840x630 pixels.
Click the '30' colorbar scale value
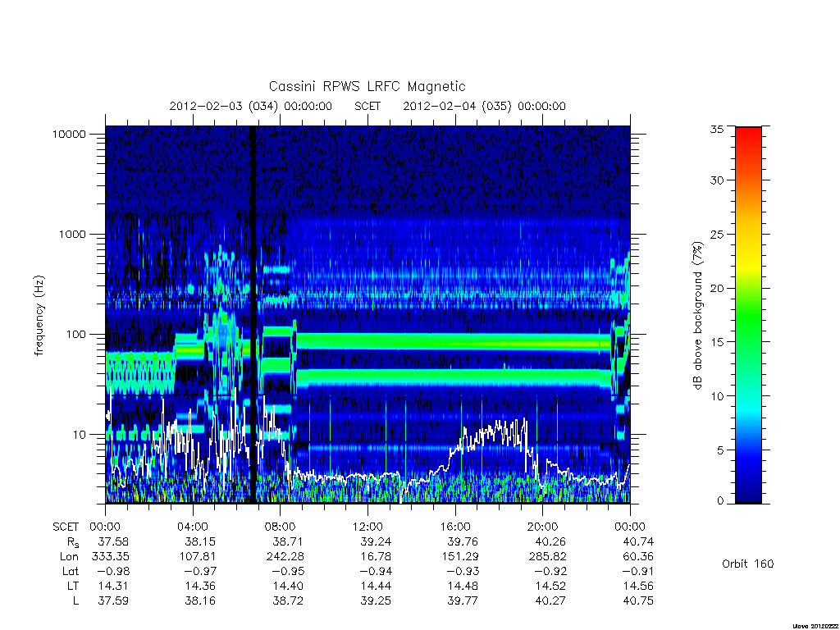point(717,180)
